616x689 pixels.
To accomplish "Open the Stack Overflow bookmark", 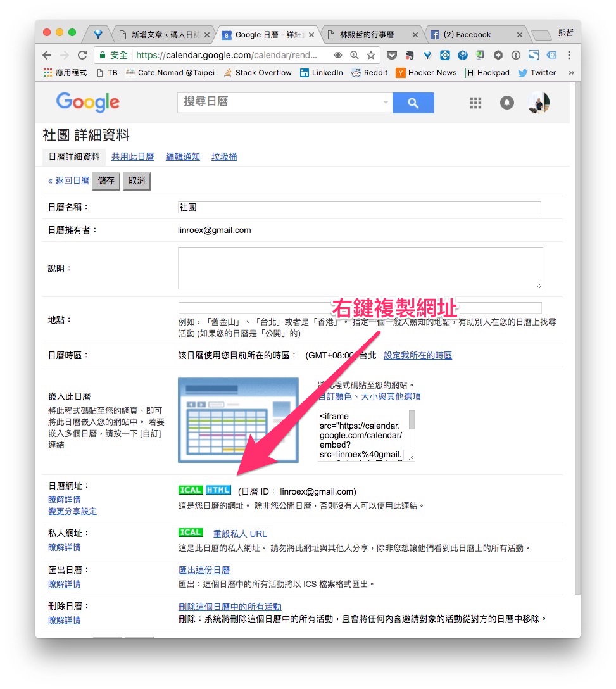I will [258, 72].
